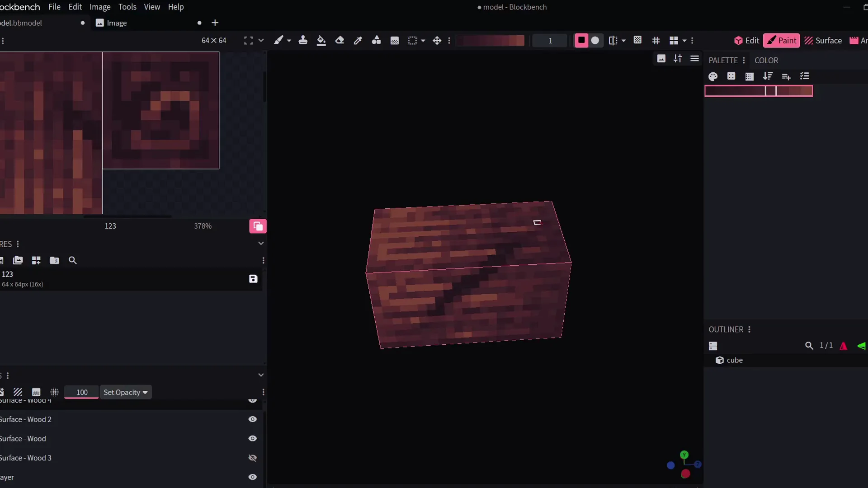Switch to Edit mode
The height and width of the screenshot is (488, 868).
pyautogui.click(x=746, y=41)
